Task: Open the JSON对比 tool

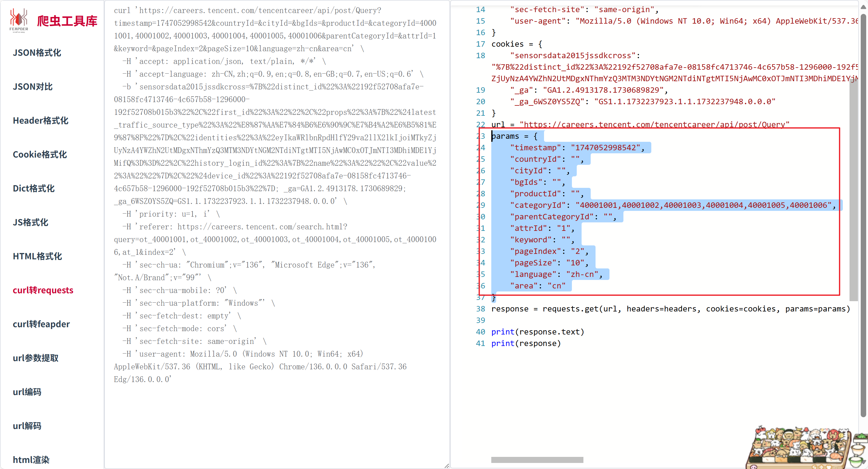Action: pos(33,87)
